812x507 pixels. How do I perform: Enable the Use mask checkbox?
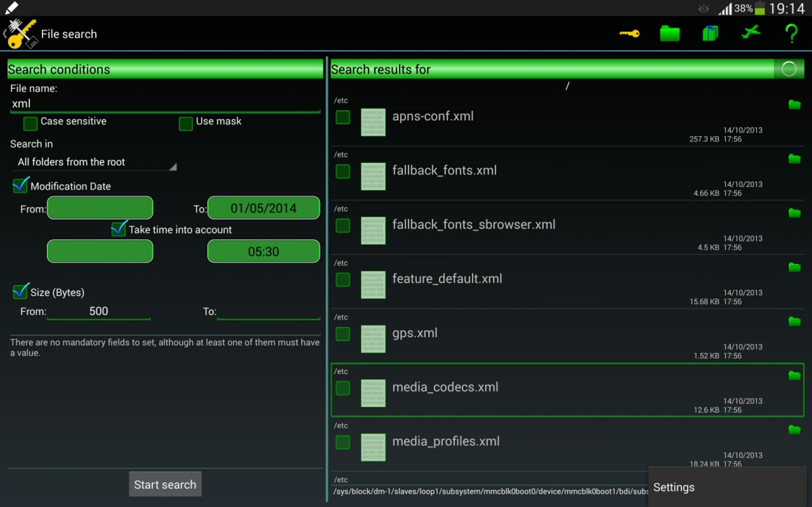pos(186,123)
